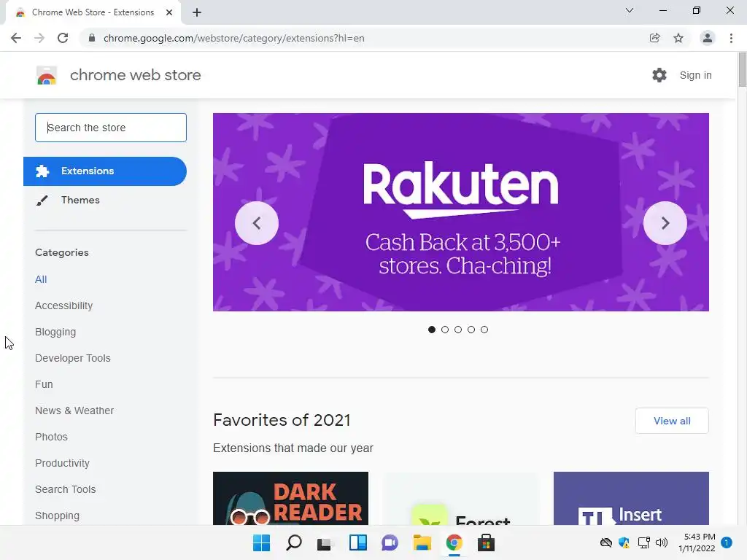Open Chrome's three-dot menu
This screenshot has height=560, width=747.
731,38
